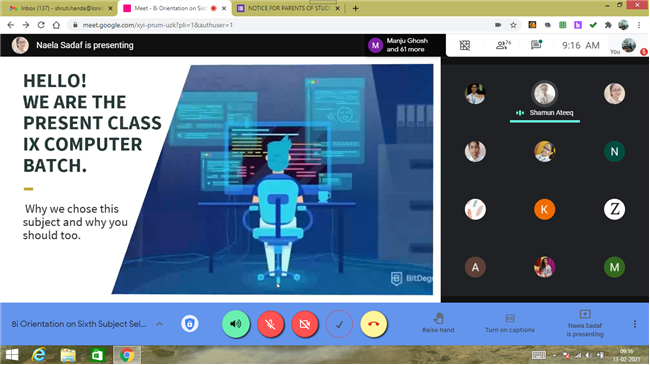Turn on captions
Image resolution: width=650 pixels, height=365 pixels.
[509, 324]
